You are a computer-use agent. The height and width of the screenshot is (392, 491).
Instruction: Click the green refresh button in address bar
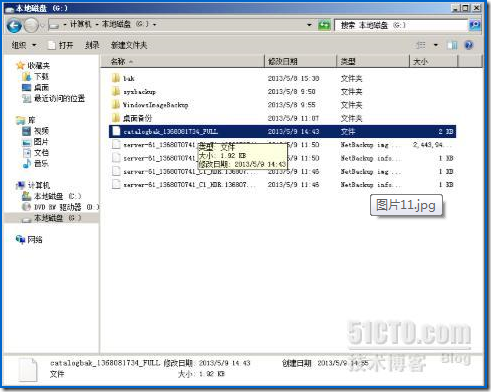(x=324, y=25)
